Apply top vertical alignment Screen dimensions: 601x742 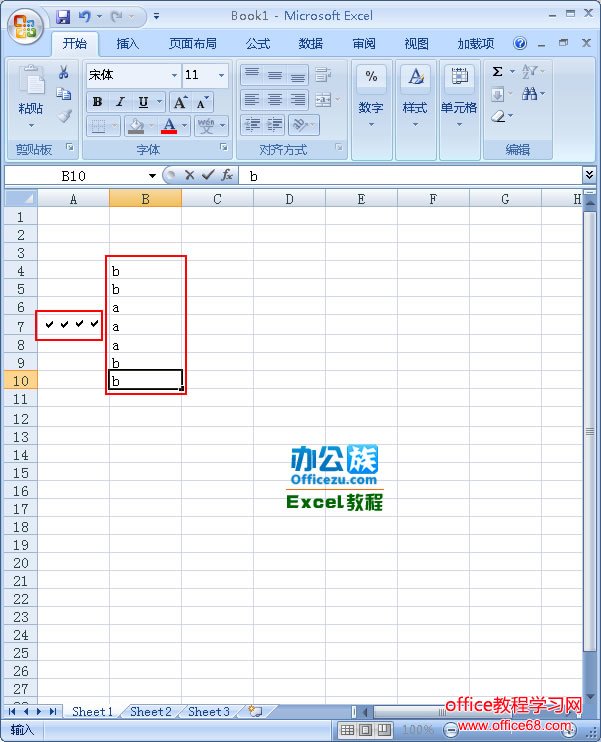[x=252, y=75]
